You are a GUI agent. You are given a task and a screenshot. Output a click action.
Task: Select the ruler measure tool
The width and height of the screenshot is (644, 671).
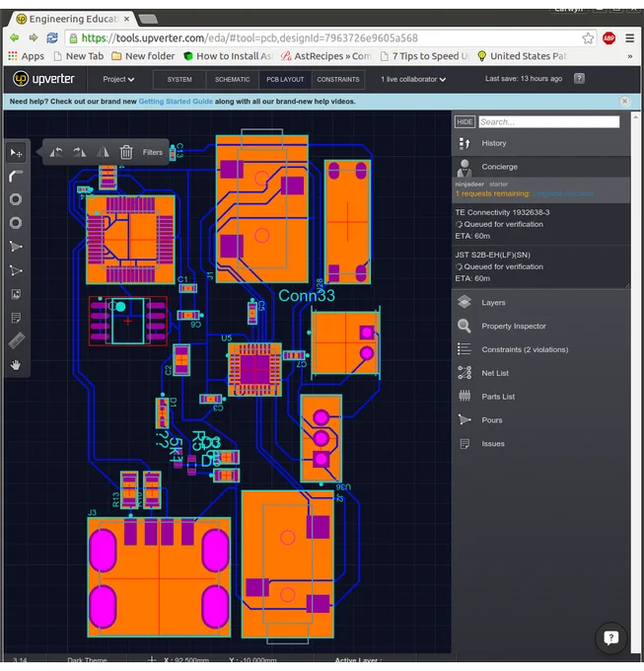pos(16,341)
